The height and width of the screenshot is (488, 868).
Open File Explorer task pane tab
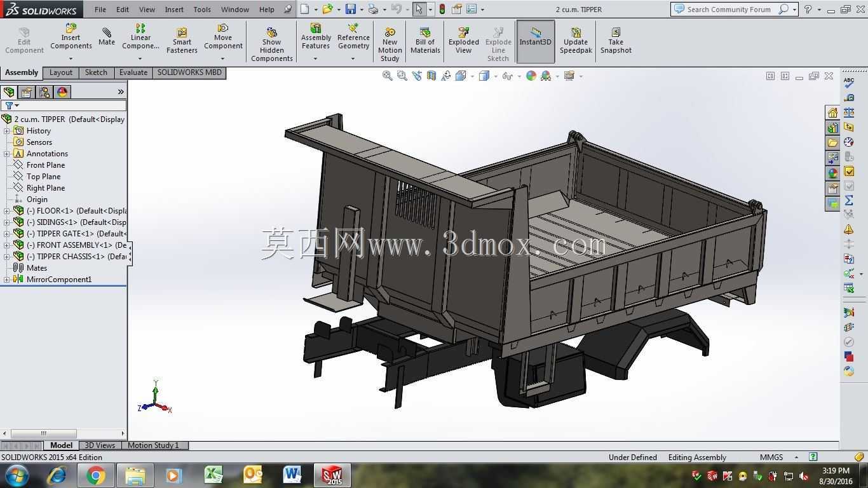832,143
